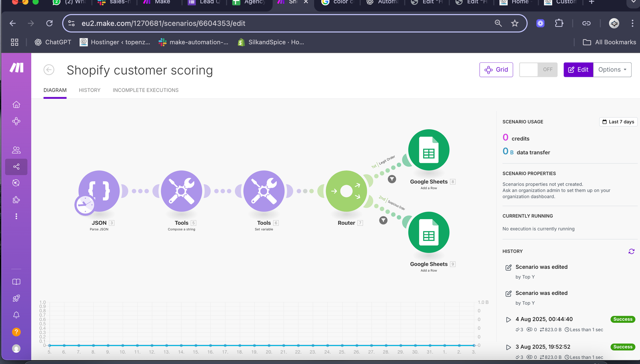This screenshot has width=640, height=364.
Task: Open the Incomplete Executions tab
Action: click(146, 90)
